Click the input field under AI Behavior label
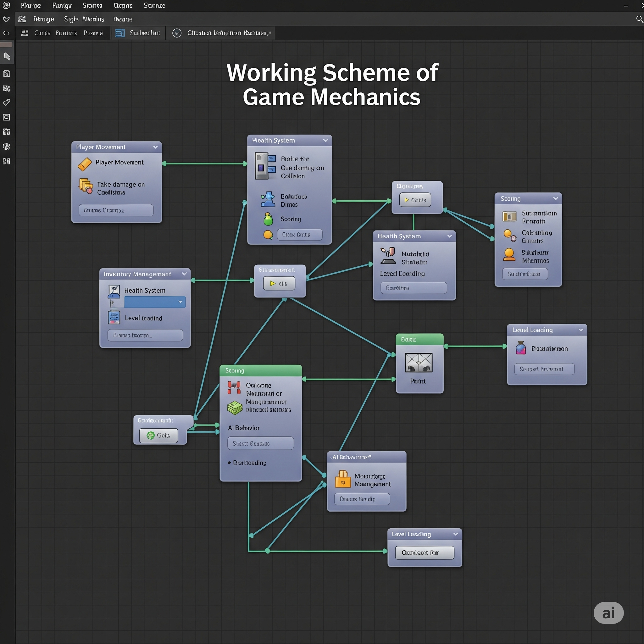644x644 pixels. point(260,443)
